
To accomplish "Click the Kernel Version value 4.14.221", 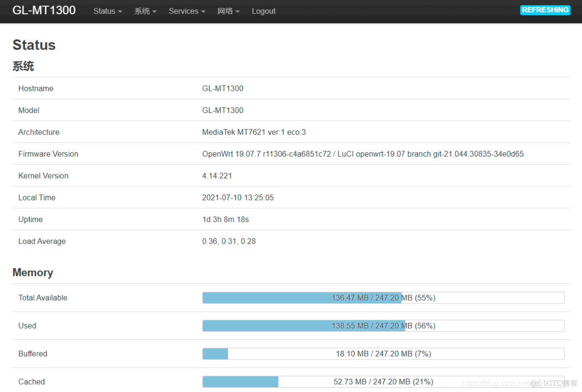I will click(x=217, y=176).
